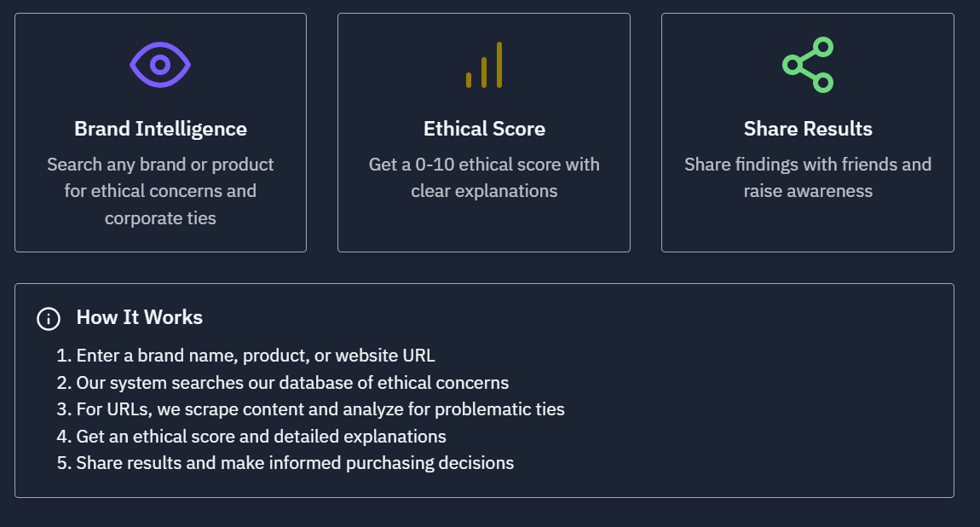
Task: Click the info circle icon beside How It Works
Action: click(49, 319)
